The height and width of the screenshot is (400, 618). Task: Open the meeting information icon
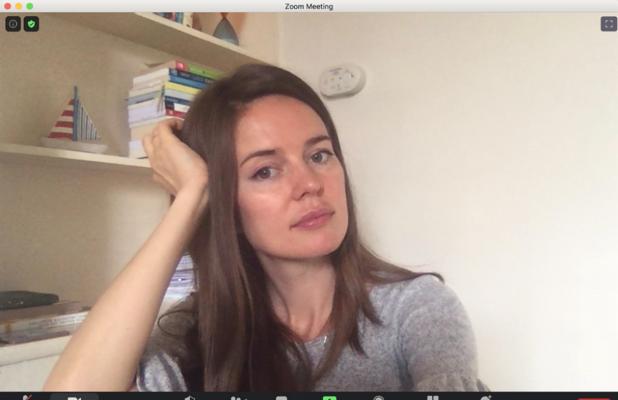pyautogui.click(x=13, y=24)
